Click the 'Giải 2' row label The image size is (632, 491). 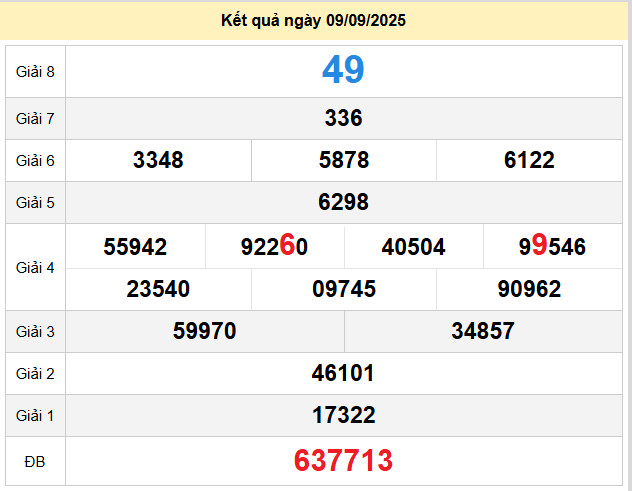click(x=35, y=373)
